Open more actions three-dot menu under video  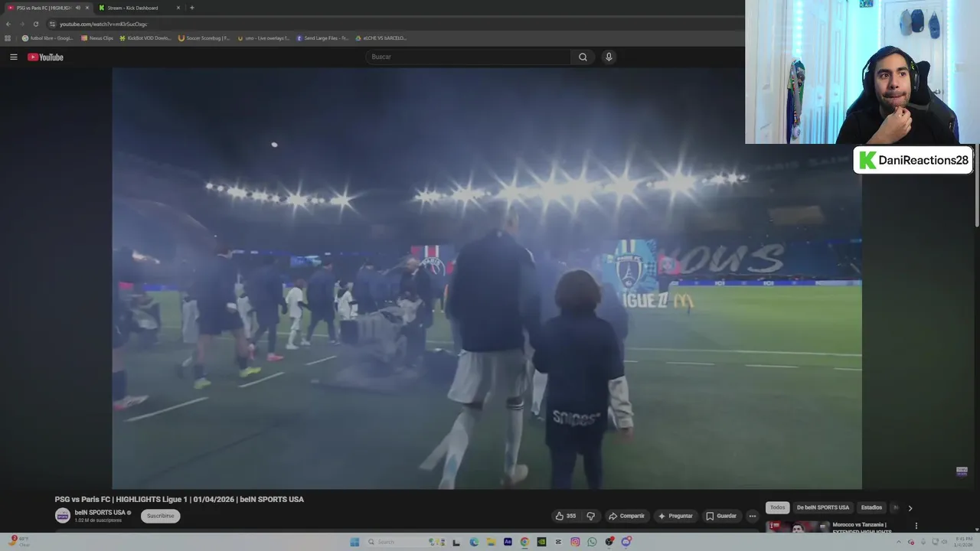pos(752,516)
